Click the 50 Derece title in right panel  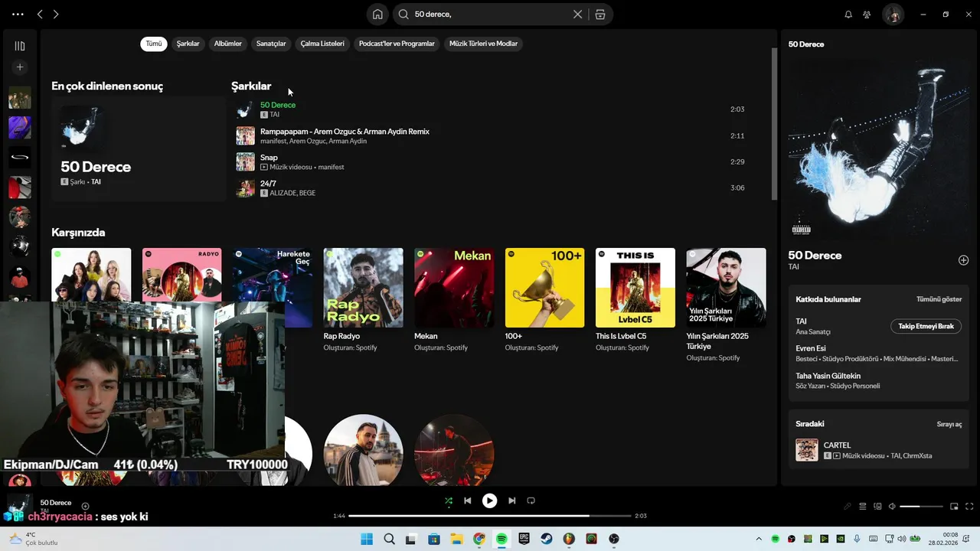pyautogui.click(x=815, y=256)
